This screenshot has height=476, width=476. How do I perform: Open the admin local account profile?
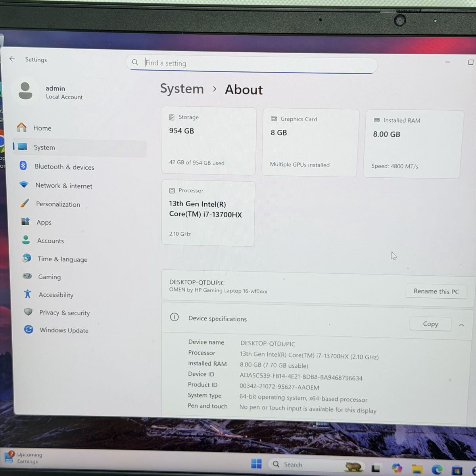click(x=51, y=92)
